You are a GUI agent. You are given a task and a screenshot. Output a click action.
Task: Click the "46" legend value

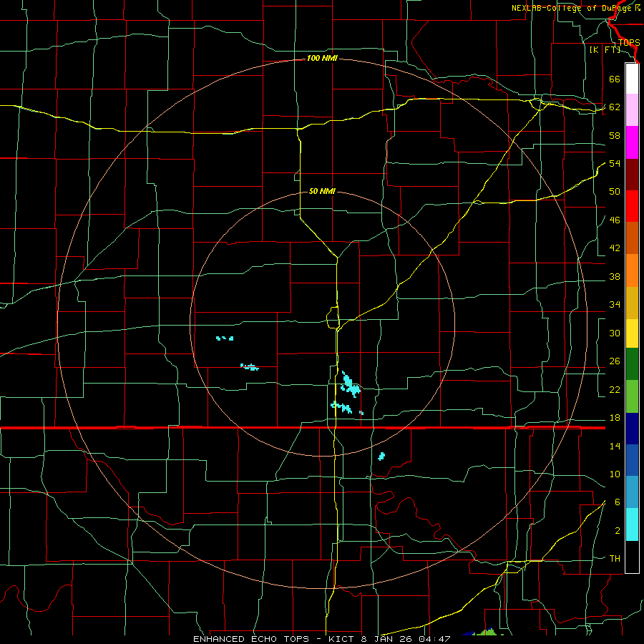click(x=615, y=220)
